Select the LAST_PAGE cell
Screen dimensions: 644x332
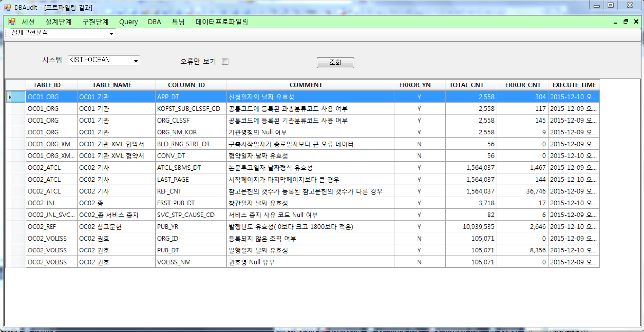(x=191, y=179)
